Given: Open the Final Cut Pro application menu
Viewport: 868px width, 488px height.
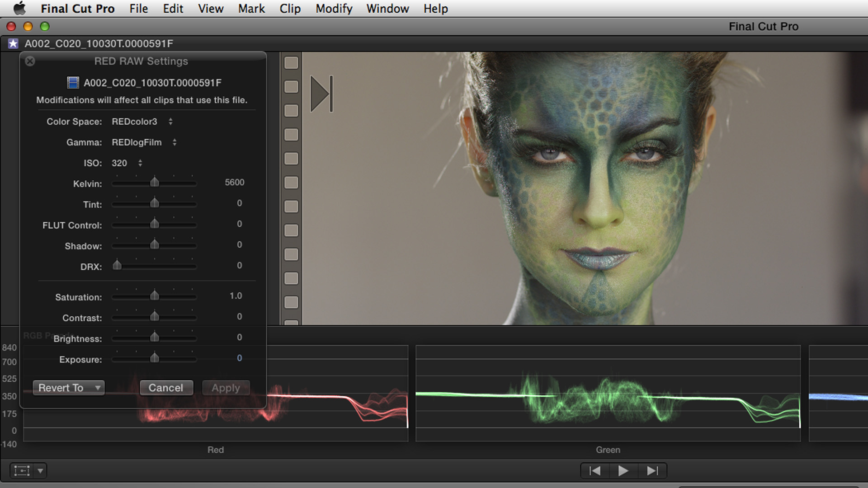Looking at the screenshot, I should tap(78, 9).
